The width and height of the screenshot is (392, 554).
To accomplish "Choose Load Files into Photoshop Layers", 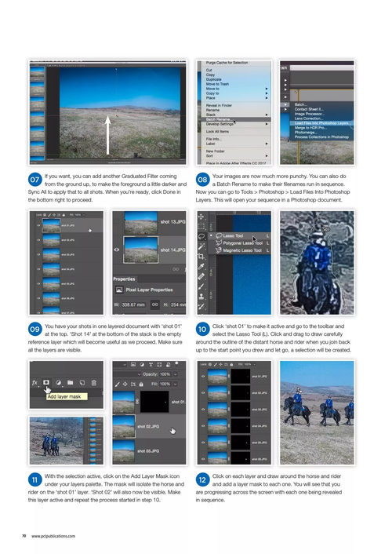I will (321, 123).
